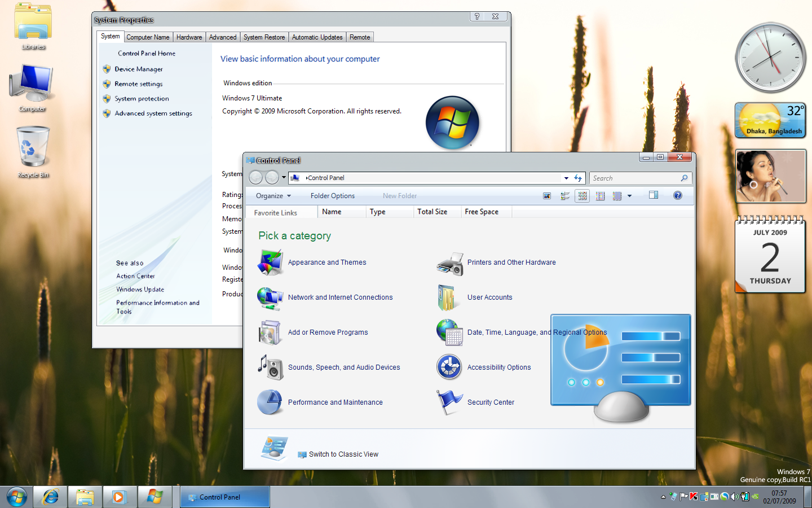This screenshot has height=508, width=812.
Task: Select the columns list view icon
Action: click(x=600, y=196)
